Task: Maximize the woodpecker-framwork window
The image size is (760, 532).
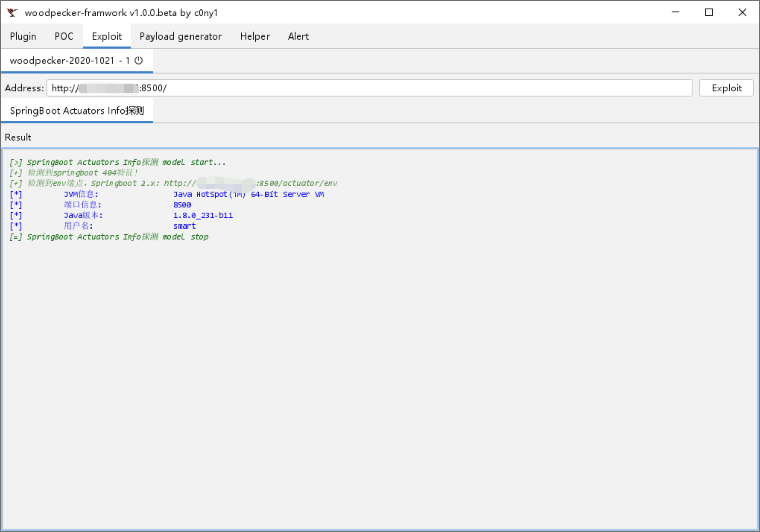Action: coord(709,12)
